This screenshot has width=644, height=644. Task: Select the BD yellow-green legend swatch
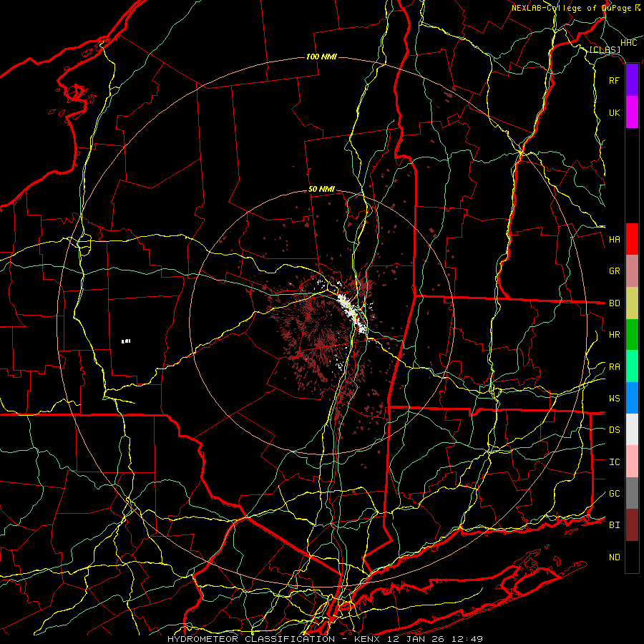click(632, 303)
